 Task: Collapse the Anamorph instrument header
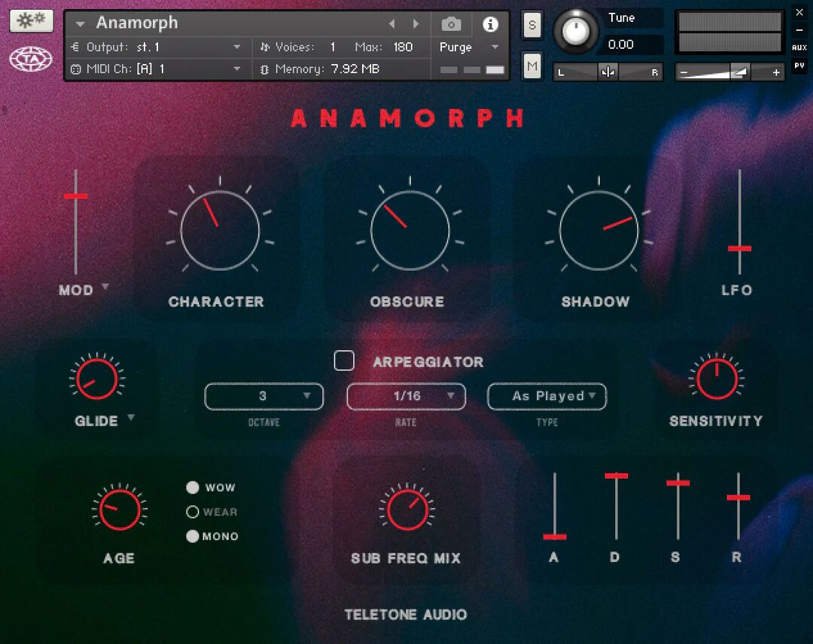[x=81, y=23]
